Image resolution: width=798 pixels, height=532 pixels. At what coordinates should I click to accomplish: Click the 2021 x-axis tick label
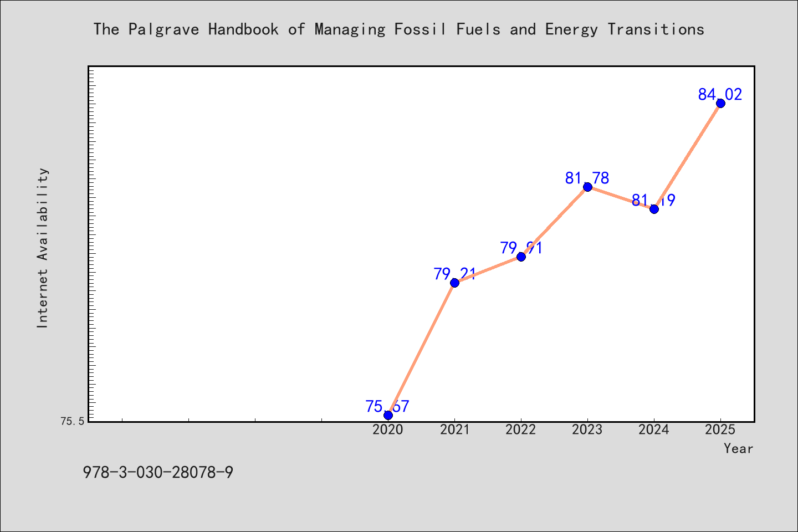tap(454, 429)
